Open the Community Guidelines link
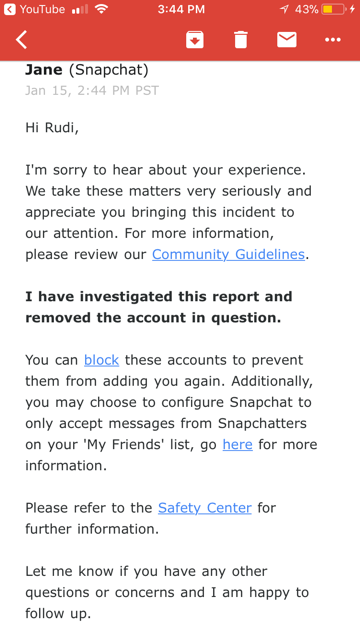The width and height of the screenshot is (360, 640). point(229,254)
